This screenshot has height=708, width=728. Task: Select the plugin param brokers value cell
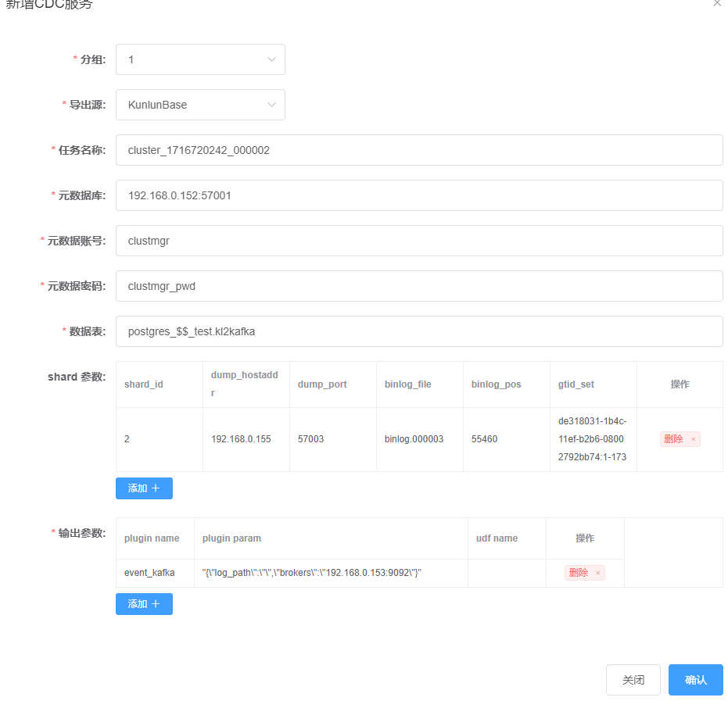331,573
